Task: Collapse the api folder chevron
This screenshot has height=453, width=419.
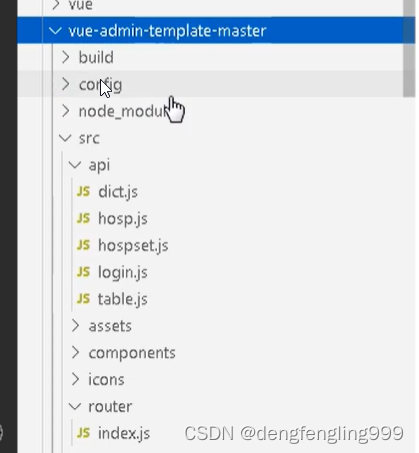Action: pyautogui.click(x=75, y=165)
